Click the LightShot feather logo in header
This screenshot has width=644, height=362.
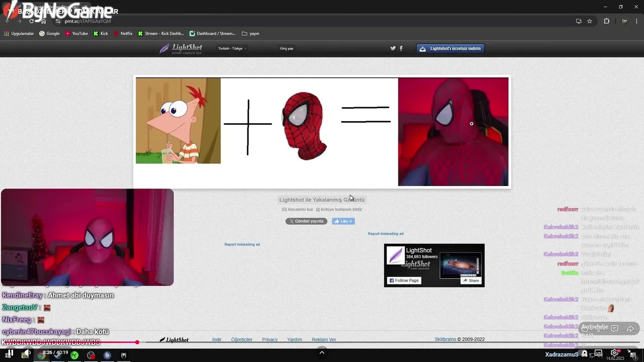click(x=181, y=49)
